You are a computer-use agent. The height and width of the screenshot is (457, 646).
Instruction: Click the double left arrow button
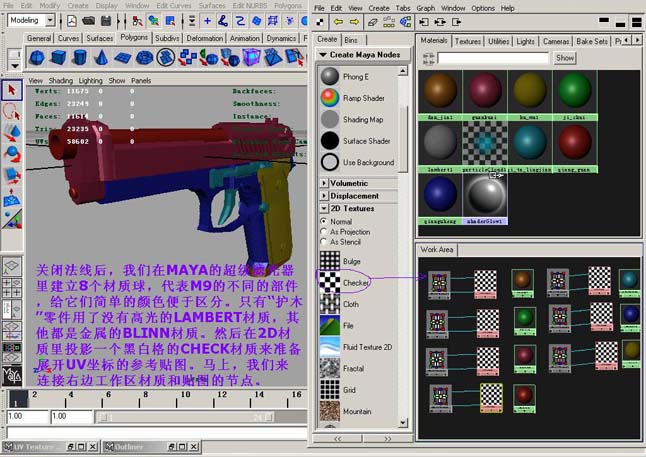point(338,439)
